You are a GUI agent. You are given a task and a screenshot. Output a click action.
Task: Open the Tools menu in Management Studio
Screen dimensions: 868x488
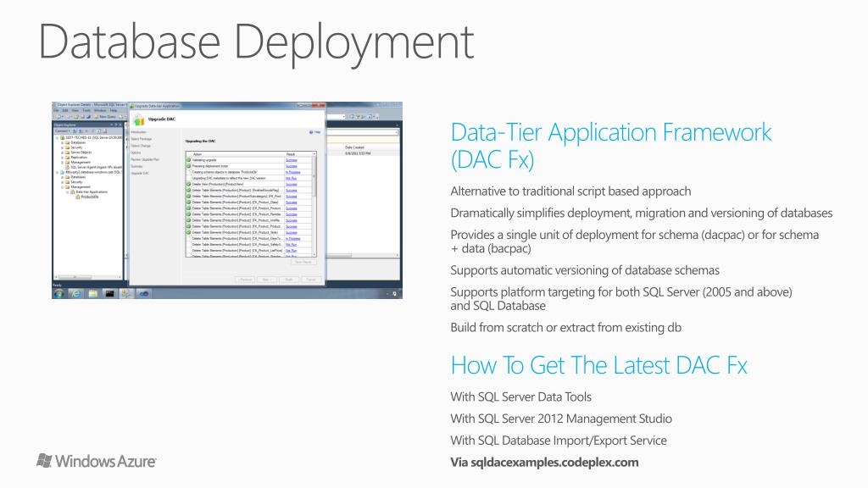(86, 110)
